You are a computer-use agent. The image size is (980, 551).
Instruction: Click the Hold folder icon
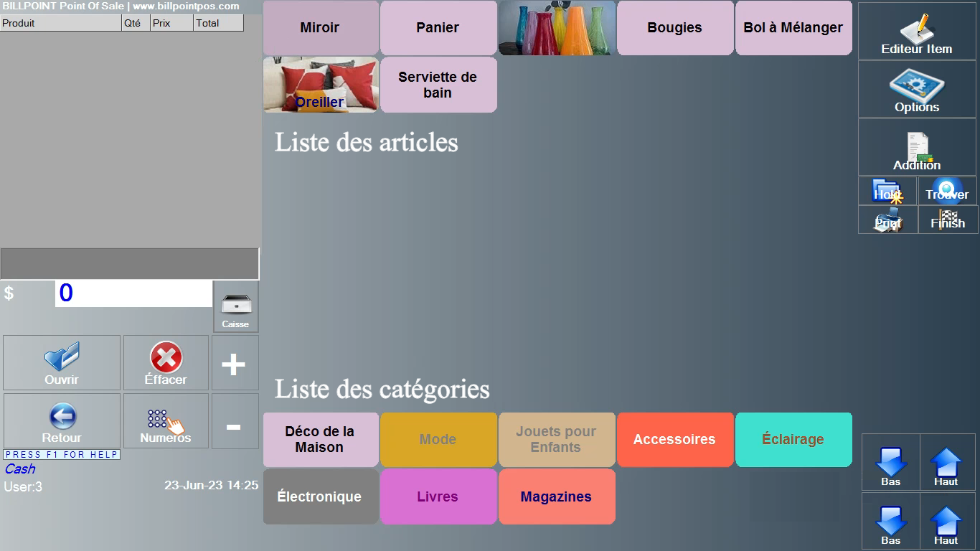887,191
